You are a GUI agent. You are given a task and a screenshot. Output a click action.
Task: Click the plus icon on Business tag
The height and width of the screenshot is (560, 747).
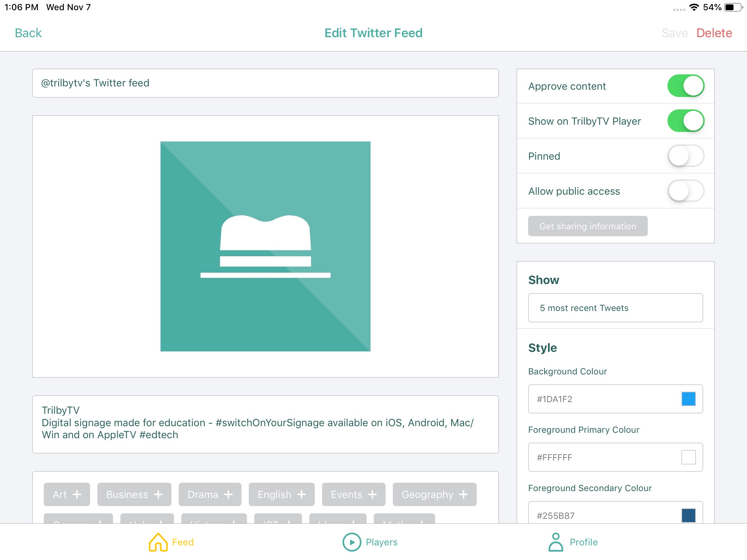(158, 494)
